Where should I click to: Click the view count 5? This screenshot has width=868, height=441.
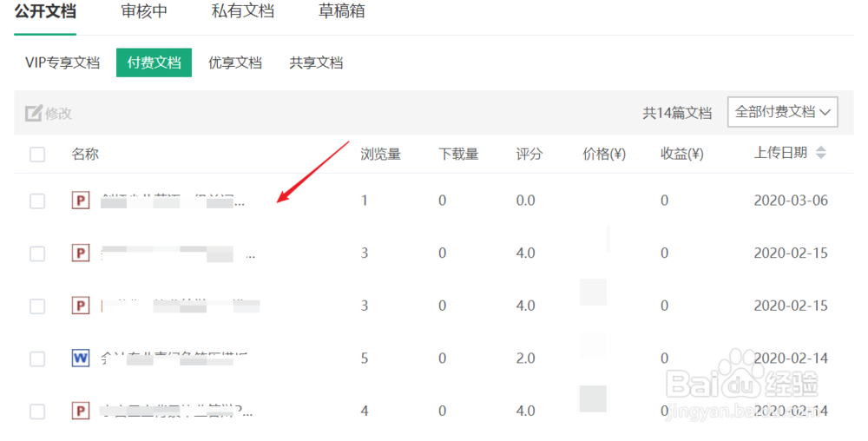(365, 359)
